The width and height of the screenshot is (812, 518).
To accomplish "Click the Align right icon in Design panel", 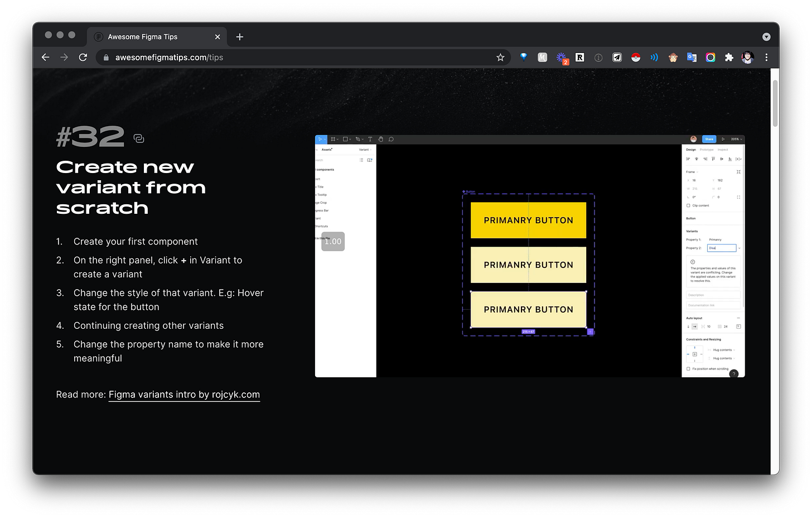I will tap(705, 159).
